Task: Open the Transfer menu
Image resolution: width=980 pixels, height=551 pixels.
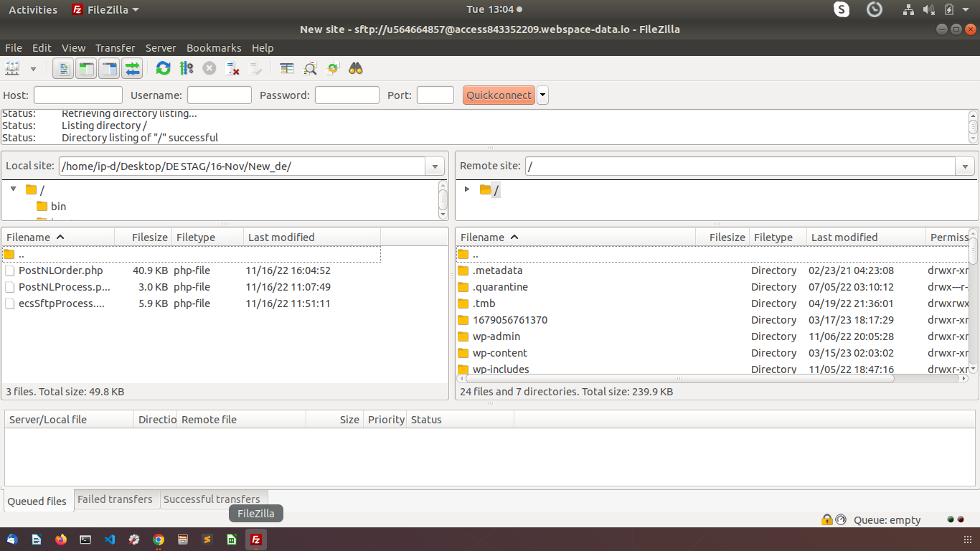Action: (x=115, y=48)
